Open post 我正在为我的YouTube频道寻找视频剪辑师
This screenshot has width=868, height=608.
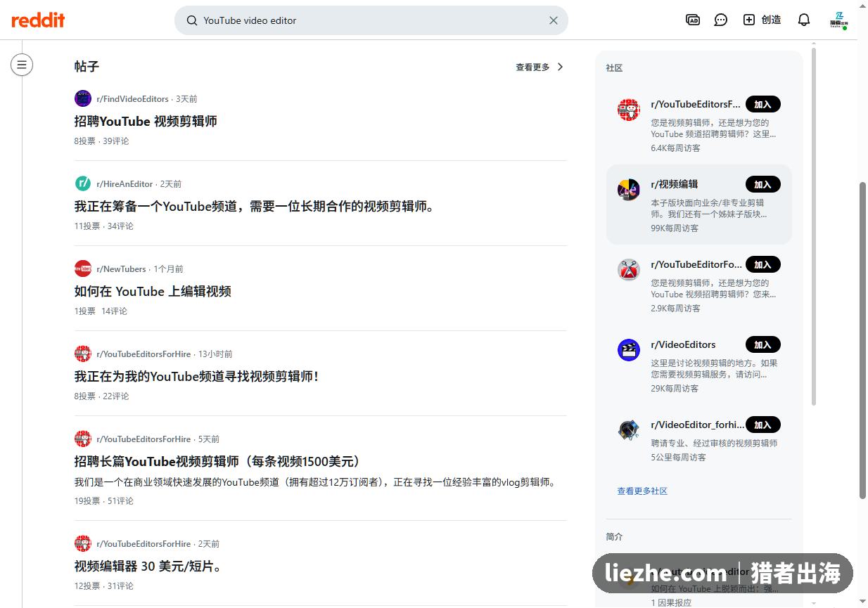[x=197, y=376]
